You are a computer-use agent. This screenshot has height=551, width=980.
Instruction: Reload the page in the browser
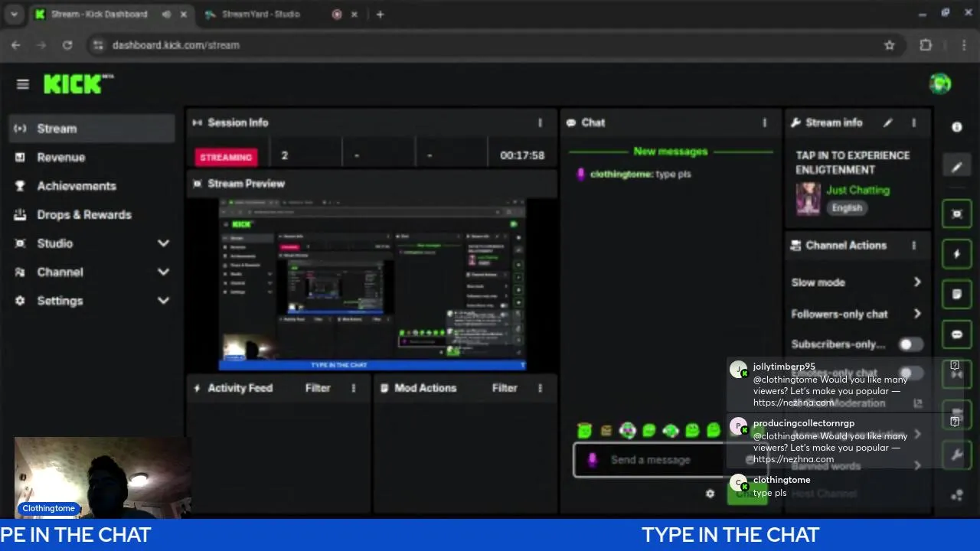(67, 45)
